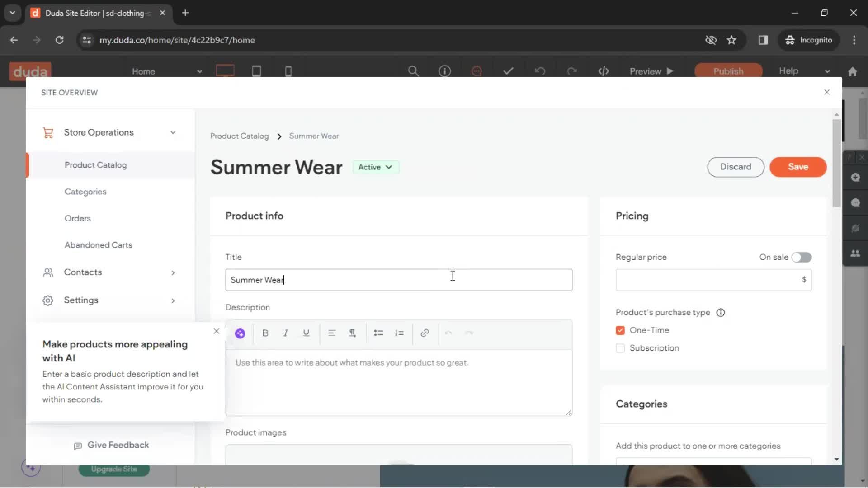Click the editor redo arrow in the description toolbar

click(x=469, y=333)
